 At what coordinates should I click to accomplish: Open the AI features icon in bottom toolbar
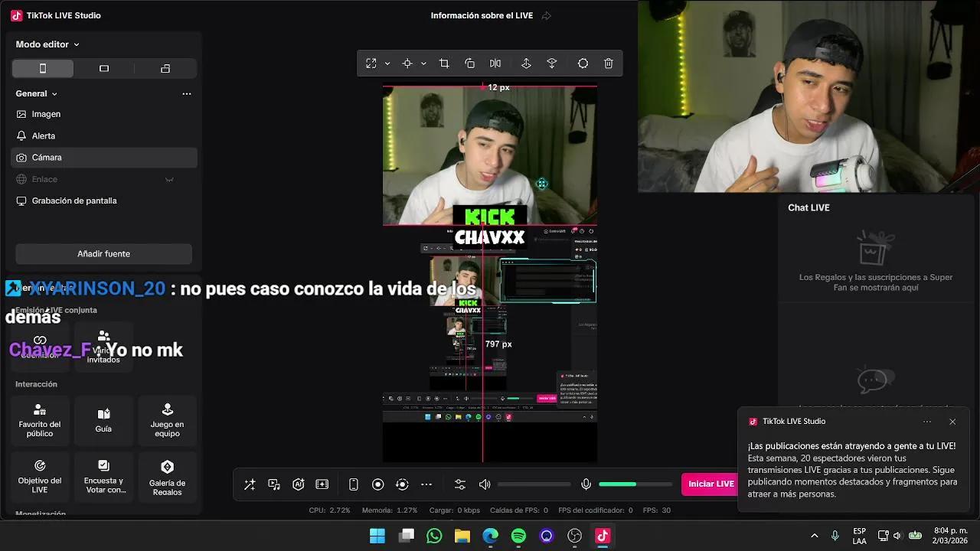tap(299, 484)
